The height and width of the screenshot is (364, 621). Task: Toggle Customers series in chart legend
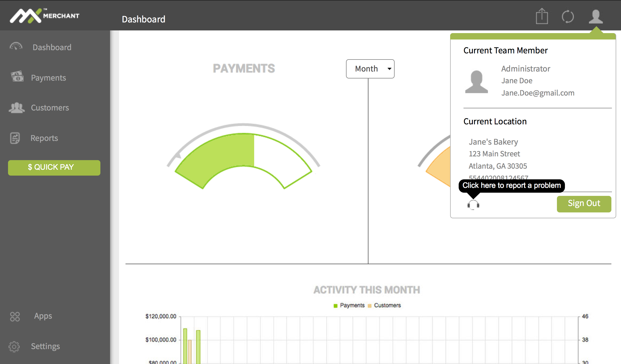pos(387,305)
